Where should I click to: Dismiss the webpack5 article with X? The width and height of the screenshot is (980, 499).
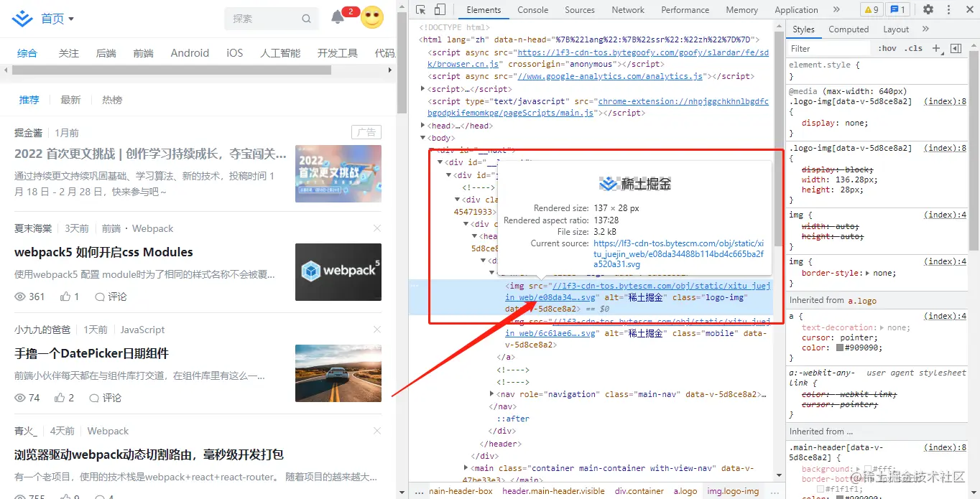point(377,228)
